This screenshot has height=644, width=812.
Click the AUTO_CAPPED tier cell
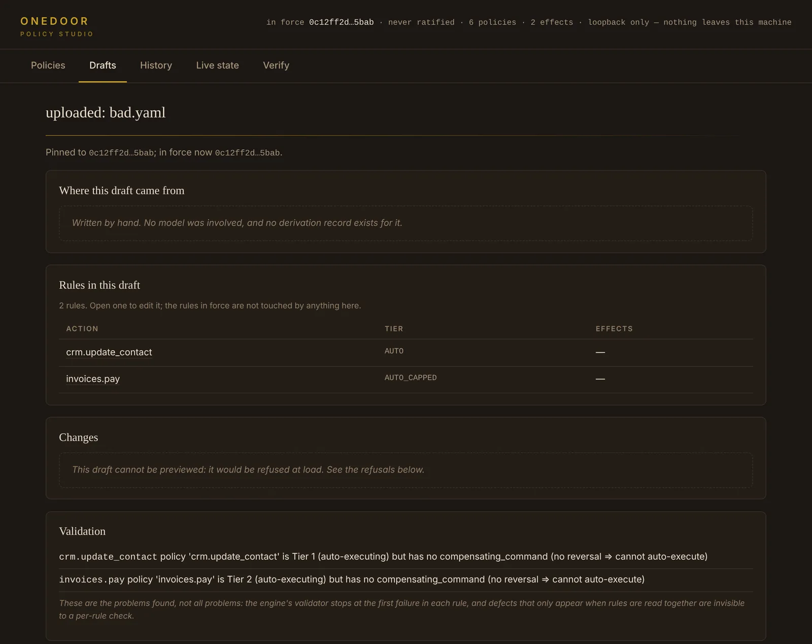[411, 378]
